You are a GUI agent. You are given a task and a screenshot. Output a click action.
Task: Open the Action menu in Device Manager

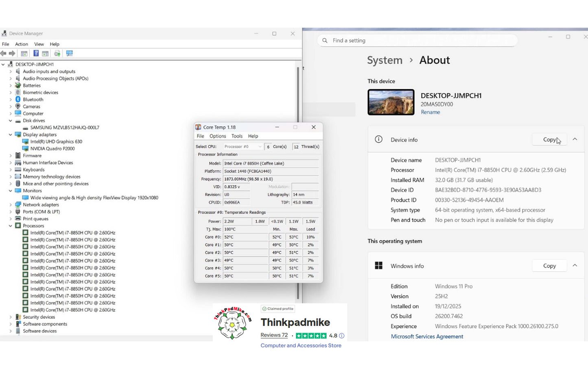pos(22,44)
